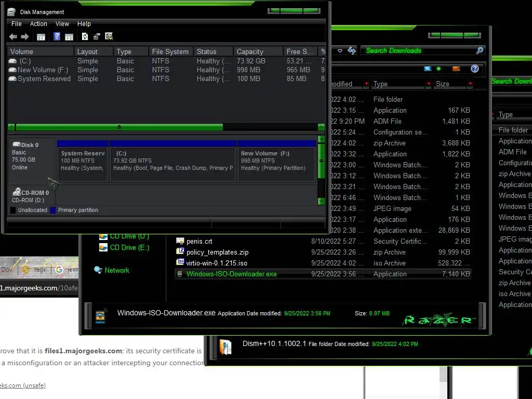Sort by the Capacity column header

(x=258, y=51)
